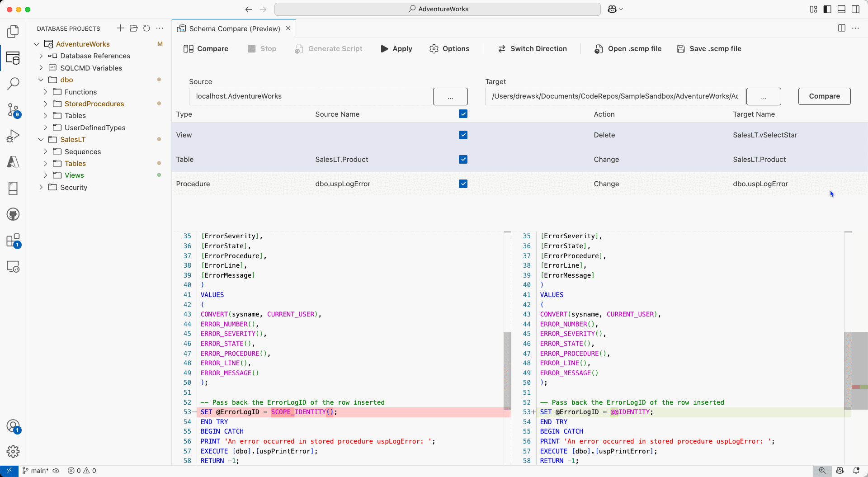Open the Source Control view
This screenshot has height=477, width=868.
pyautogui.click(x=13, y=110)
